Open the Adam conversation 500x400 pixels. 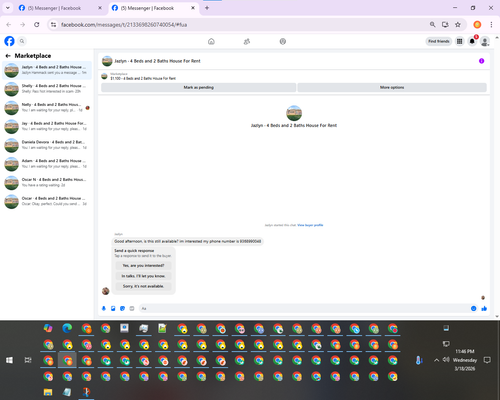[47, 164]
